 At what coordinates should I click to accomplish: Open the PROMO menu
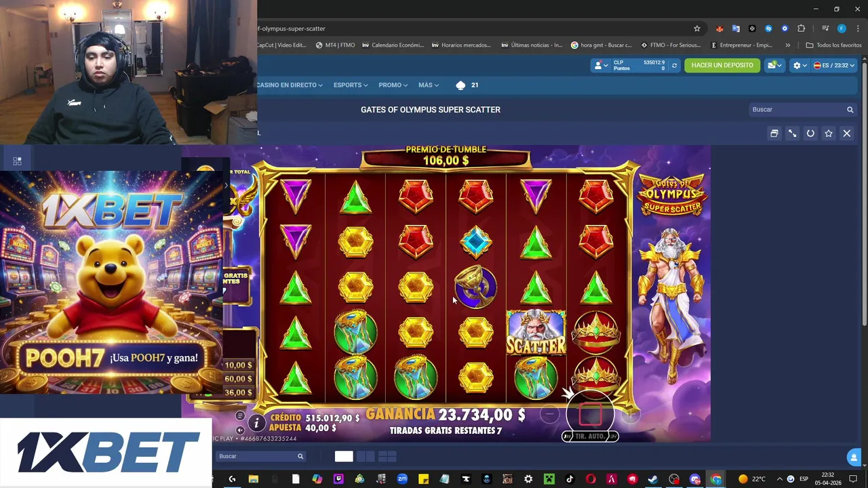pyautogui.click(x=393, y=85)
